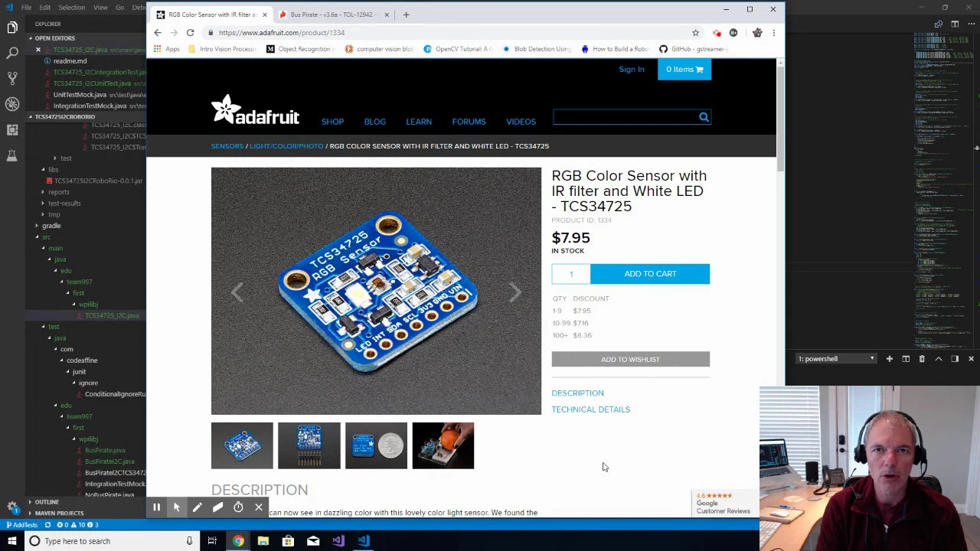The image size is (980, 551).
Task: Click Task View icon in taskbar
Action: coord(212,541)
